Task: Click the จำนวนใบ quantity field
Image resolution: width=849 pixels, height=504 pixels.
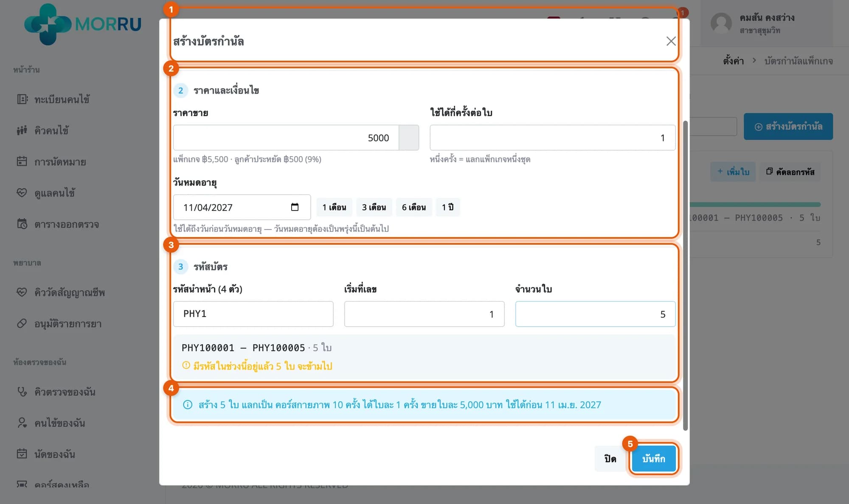Action: pyautogui.click(x=595, y=314)
